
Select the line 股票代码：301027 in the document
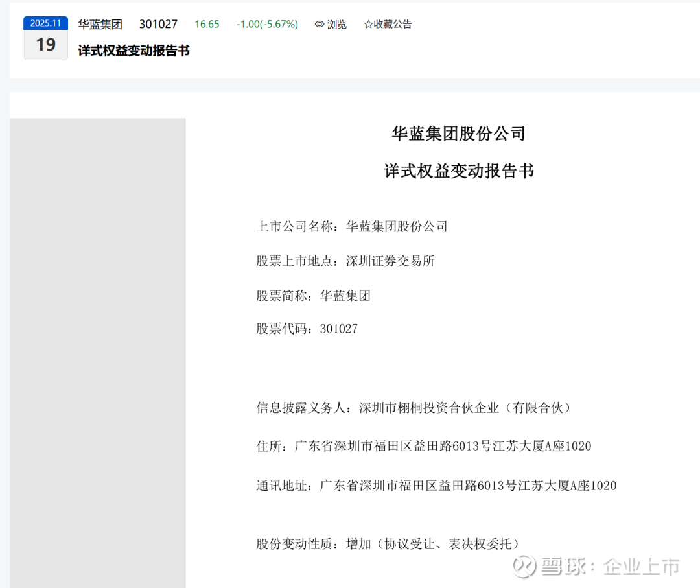tap(307, 329)
